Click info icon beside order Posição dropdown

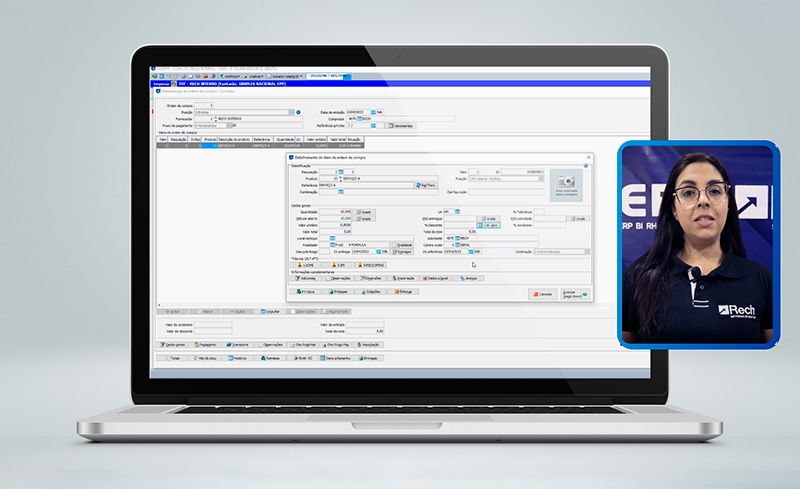coord(298,112)
